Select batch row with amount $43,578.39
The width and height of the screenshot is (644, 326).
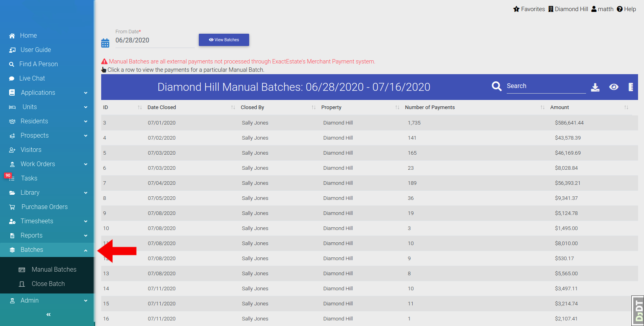(x=369, y=138)
